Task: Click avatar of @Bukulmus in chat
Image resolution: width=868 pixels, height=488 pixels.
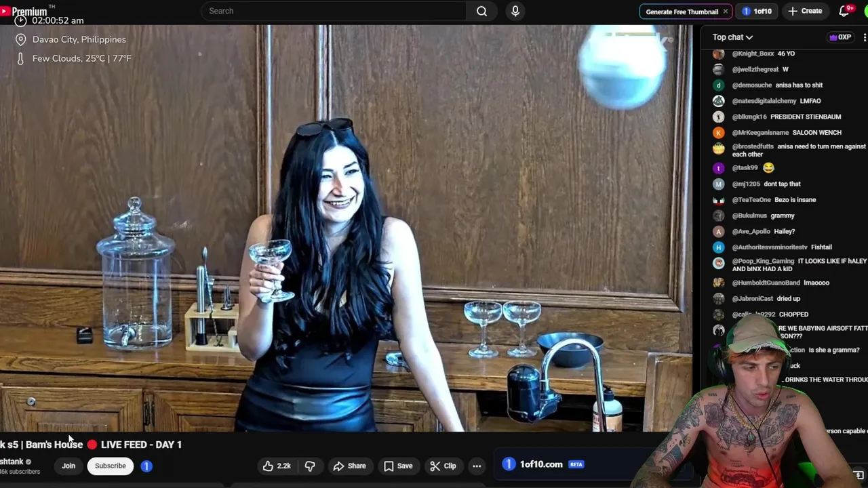Action: (719, 216)
